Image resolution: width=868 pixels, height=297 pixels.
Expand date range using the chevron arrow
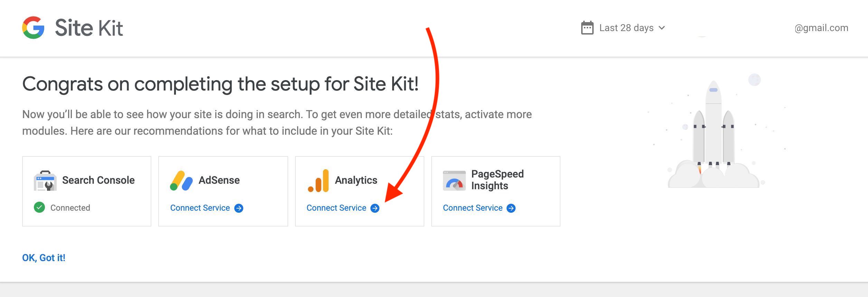(x=662, y=28)
